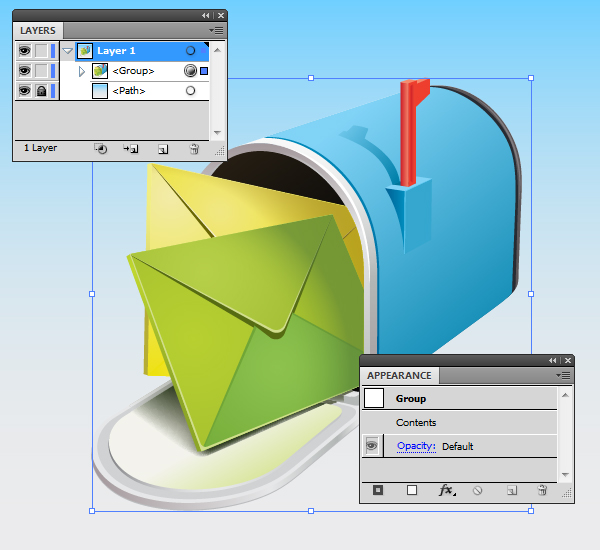Viewport: 600px width, 550px height.
Task: Delete selected item in Appearance panel
Action: coord(541,490)
